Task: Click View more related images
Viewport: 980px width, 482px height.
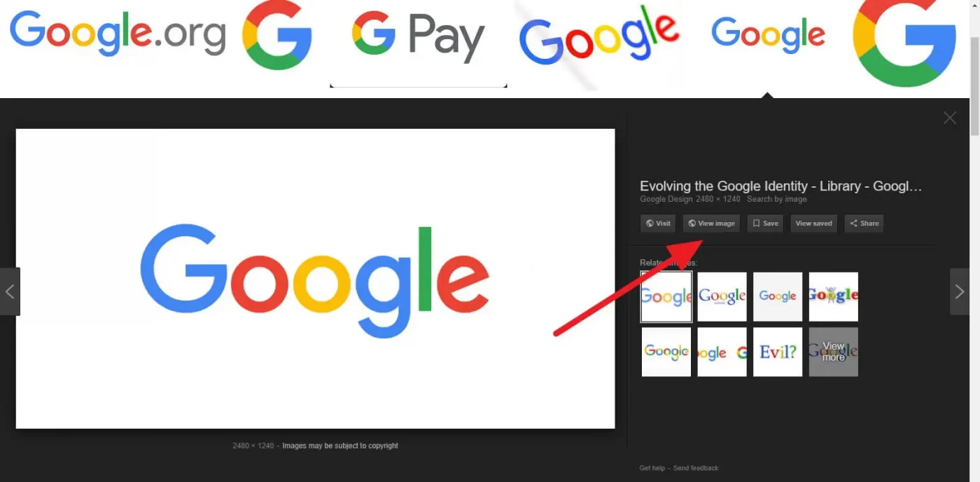Action: (x=833, y=352)
